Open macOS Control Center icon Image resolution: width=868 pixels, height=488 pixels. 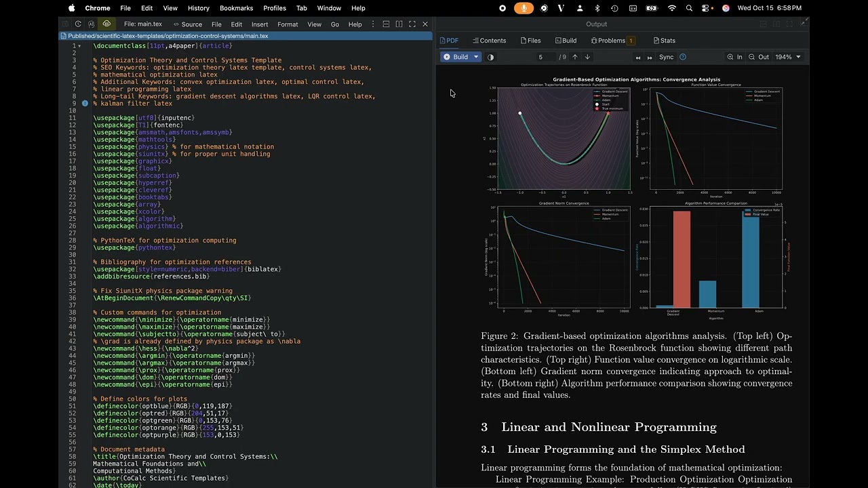click(x=707, y=8)
